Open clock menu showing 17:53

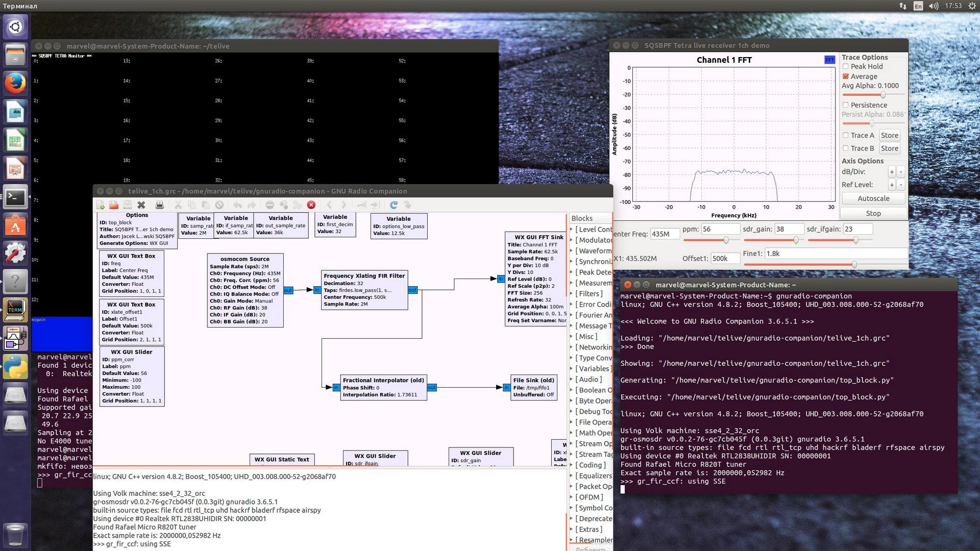pos(953,6)
